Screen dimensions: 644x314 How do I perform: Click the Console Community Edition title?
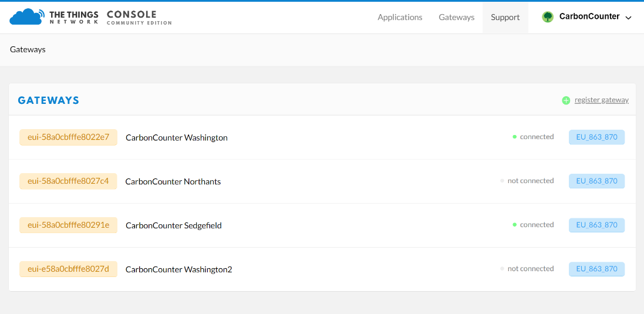pos(139,18)
